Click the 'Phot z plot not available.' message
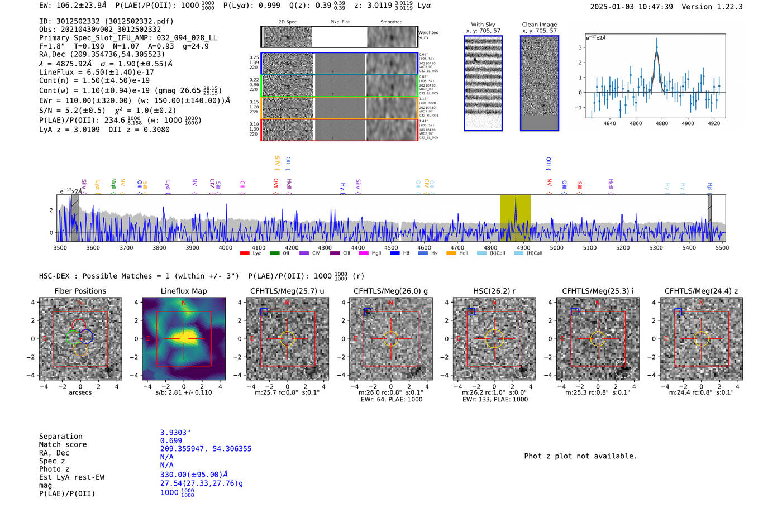 [x=580, y=456]
